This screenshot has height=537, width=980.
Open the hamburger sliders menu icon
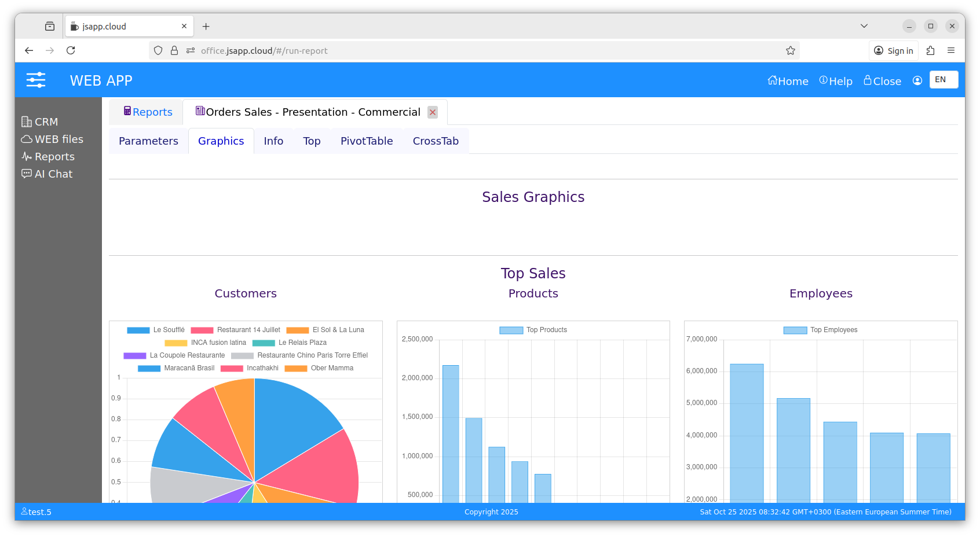(36, 80)
